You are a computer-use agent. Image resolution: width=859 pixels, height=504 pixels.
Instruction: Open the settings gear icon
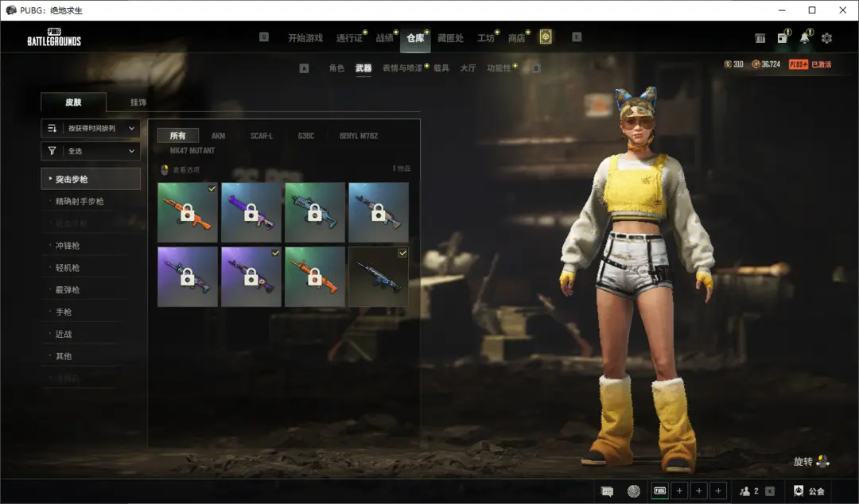(x=826, y=38)
